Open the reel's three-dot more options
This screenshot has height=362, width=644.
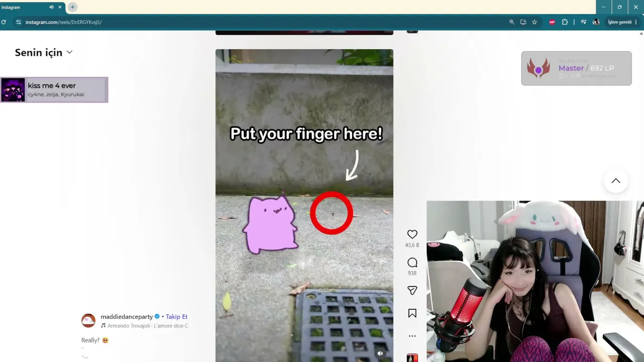[x=412, y=336]
